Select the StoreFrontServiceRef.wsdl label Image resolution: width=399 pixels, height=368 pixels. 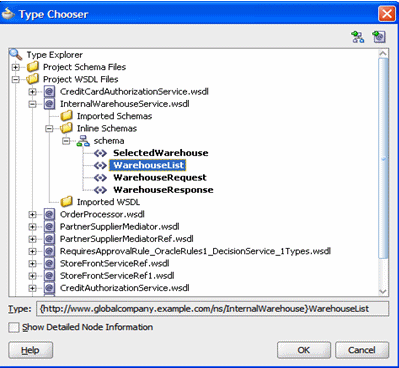point(115,263)
